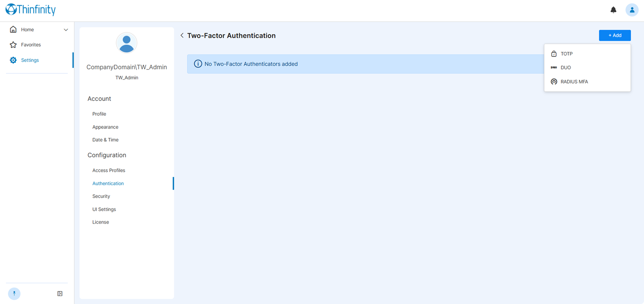The width and height of the screenshot is (644, 304).
Task: Open Date & Time settings
Action: (x=105, y=140)
